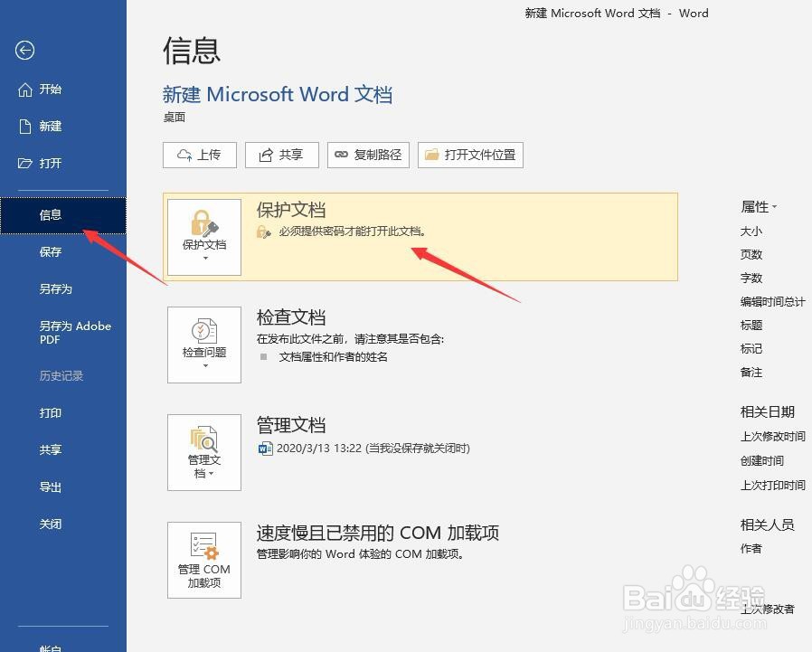Image resolution: width=812 pixels, height=652 pixels.
Task: Click the 共享 button label in the top row
Action: pos(290,155)
